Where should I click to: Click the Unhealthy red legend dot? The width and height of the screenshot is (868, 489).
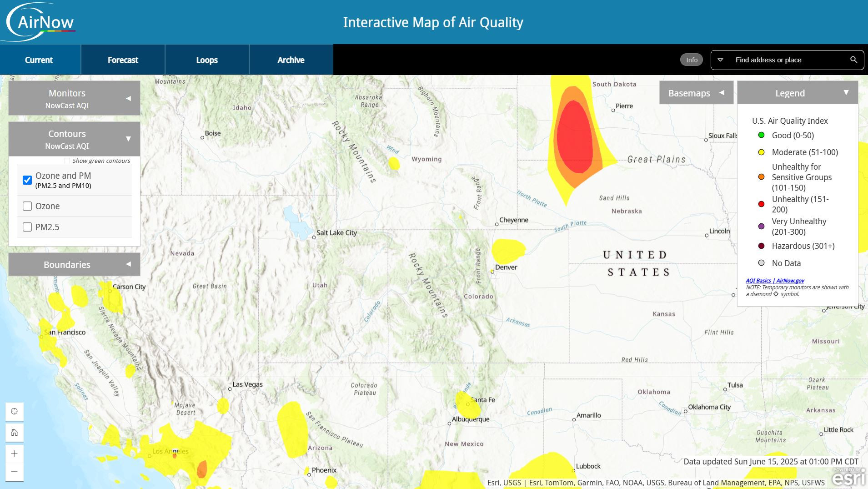[761, 204]
